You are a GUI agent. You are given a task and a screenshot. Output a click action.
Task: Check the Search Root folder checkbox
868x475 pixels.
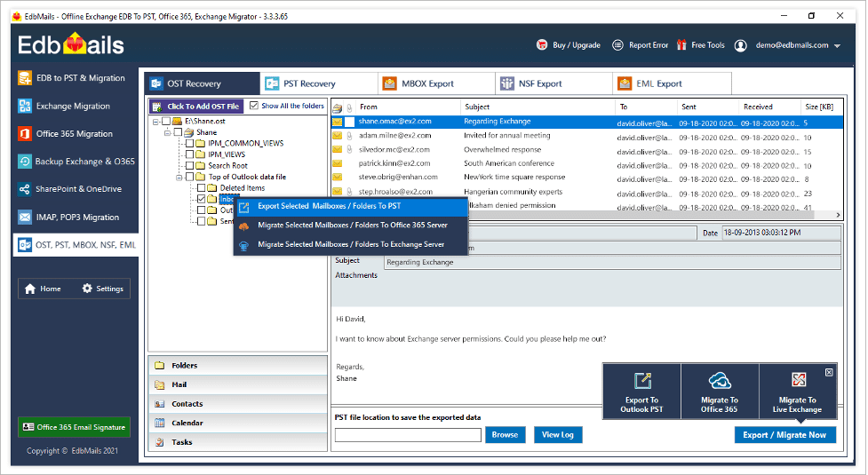(x=189, y=165)
